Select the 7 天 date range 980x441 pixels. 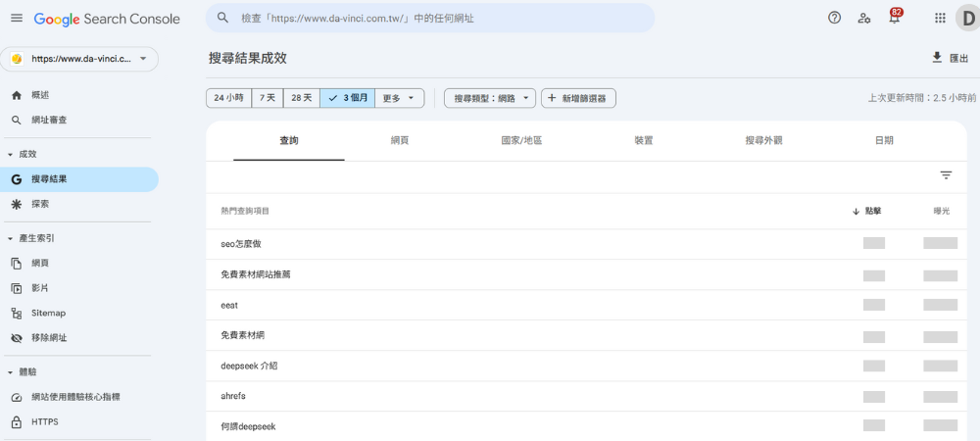[x=268, y=98]
